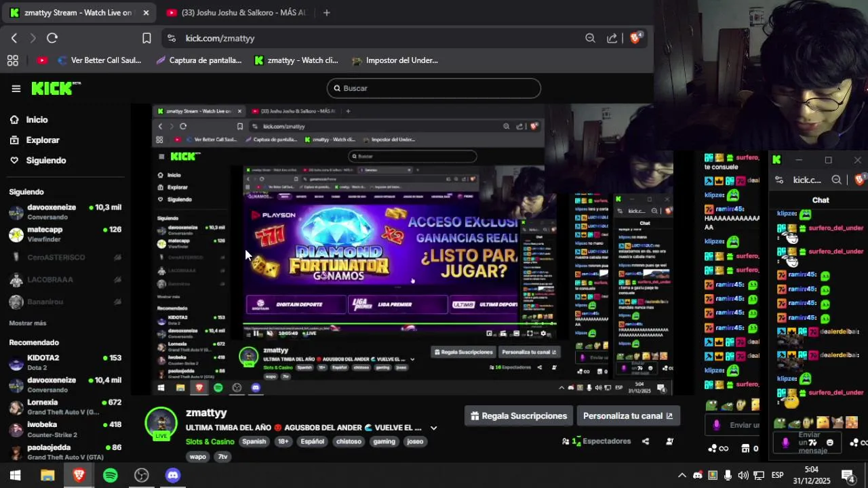The width and height of the screenshot is (868, 488).
Task: Click Regala Suscripciones button
Action: (x=519, y=416)
